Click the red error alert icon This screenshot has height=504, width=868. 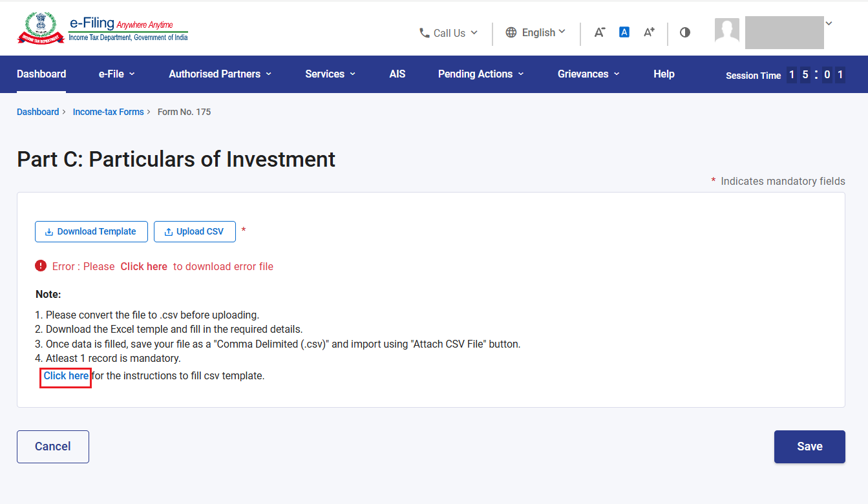[41, 266]
